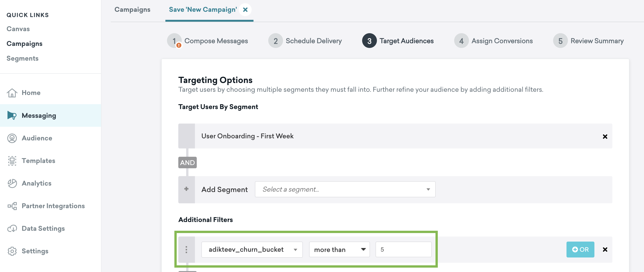Viewport: 644px width, 272px height.
Task: Click the Data Settings sidebar icon
Action: pos(12,228)
